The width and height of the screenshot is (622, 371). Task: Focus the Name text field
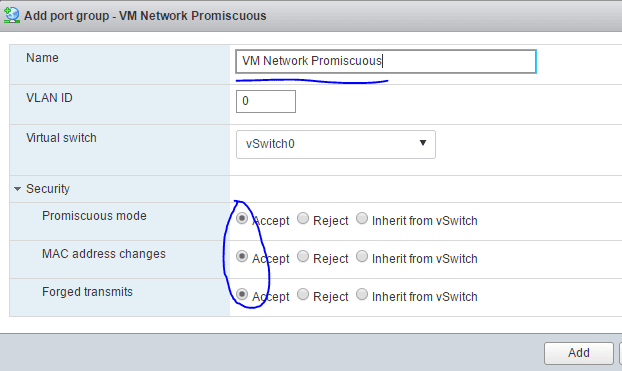[x=386, y=62]
